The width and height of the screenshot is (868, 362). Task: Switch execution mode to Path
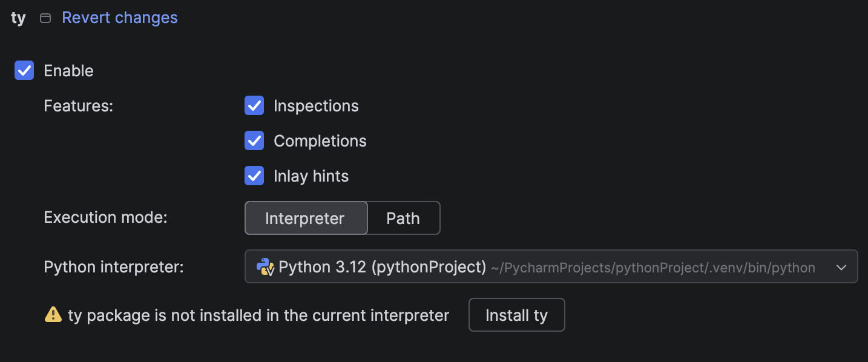pos(403,218)
